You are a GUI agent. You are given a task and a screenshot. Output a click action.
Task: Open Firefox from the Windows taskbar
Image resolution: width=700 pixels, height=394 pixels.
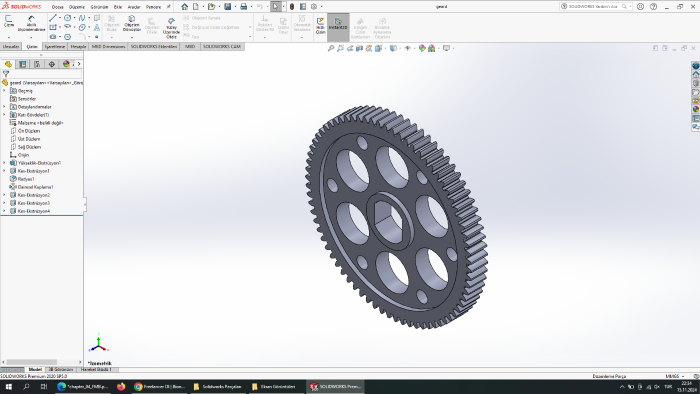pyautogui.click(x=121, y=386)
